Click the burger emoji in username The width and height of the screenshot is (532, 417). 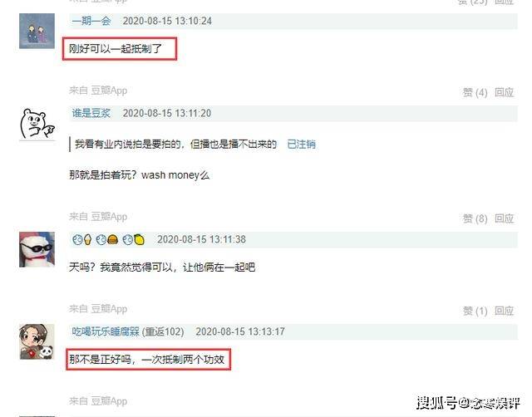(x=113, y=240)
